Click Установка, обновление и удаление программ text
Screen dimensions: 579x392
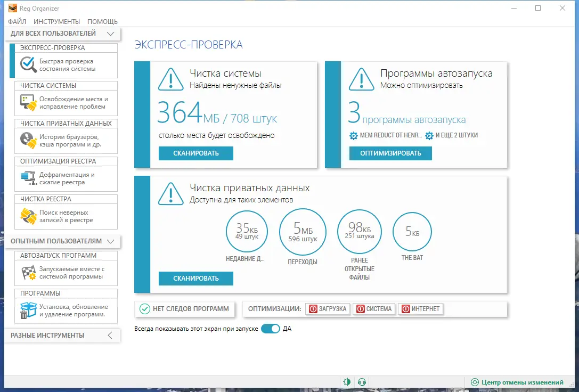click(74, 311)
